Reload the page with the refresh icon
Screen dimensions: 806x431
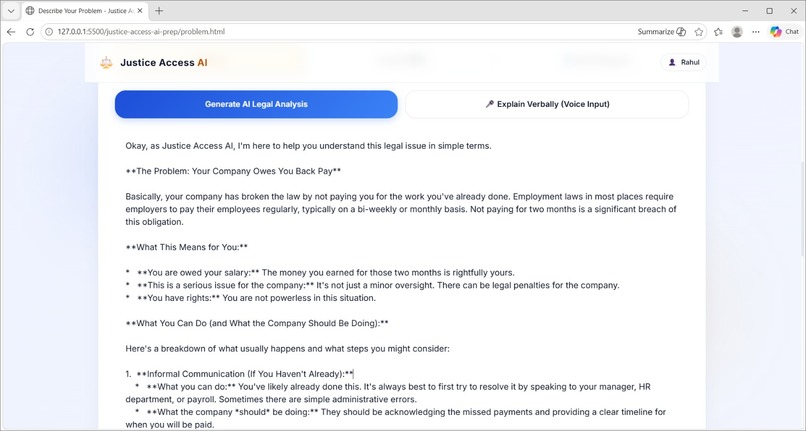pyautogui.click(x=30, y=32)
